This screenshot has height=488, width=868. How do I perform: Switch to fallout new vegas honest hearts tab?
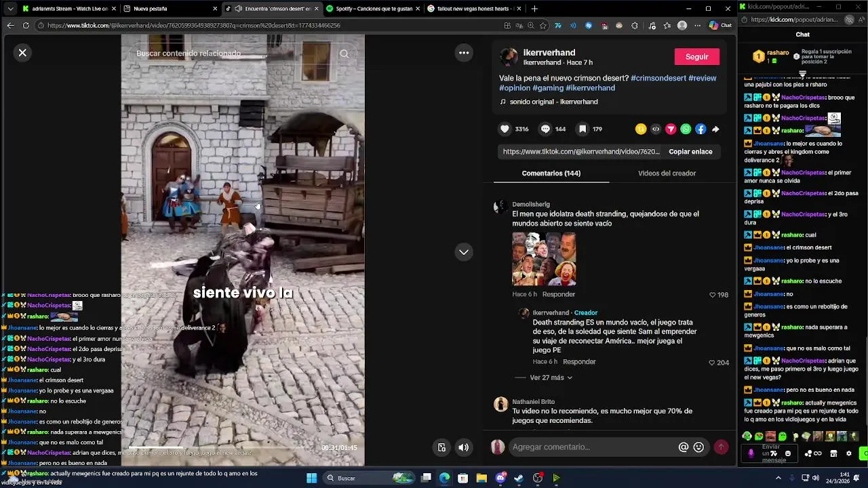tap(475, 9)
